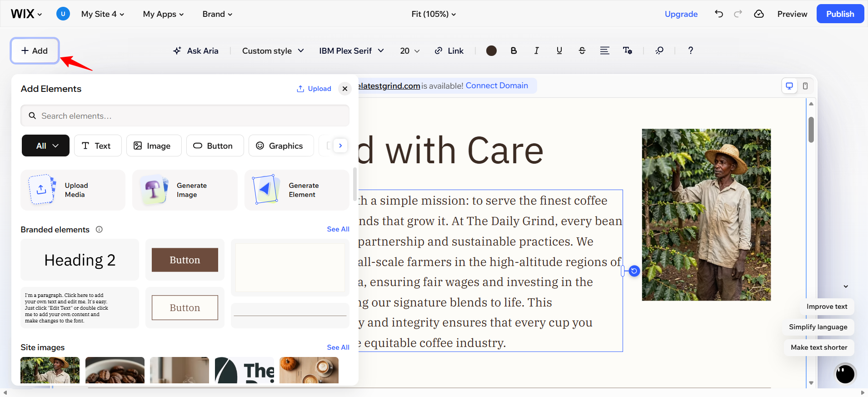
Task: Open the My Site 4 menu
Action: (x=103, y=14)
